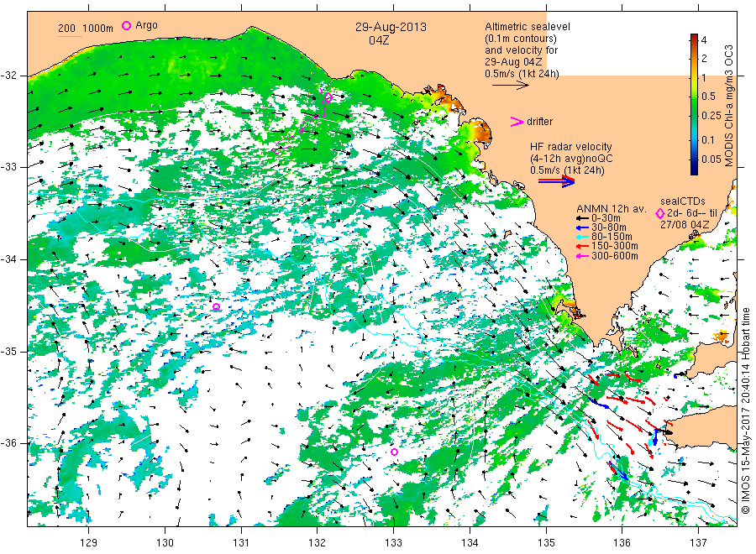756x554 pixels.
Task: Click the longitude axis label 129
Action: 89,543
